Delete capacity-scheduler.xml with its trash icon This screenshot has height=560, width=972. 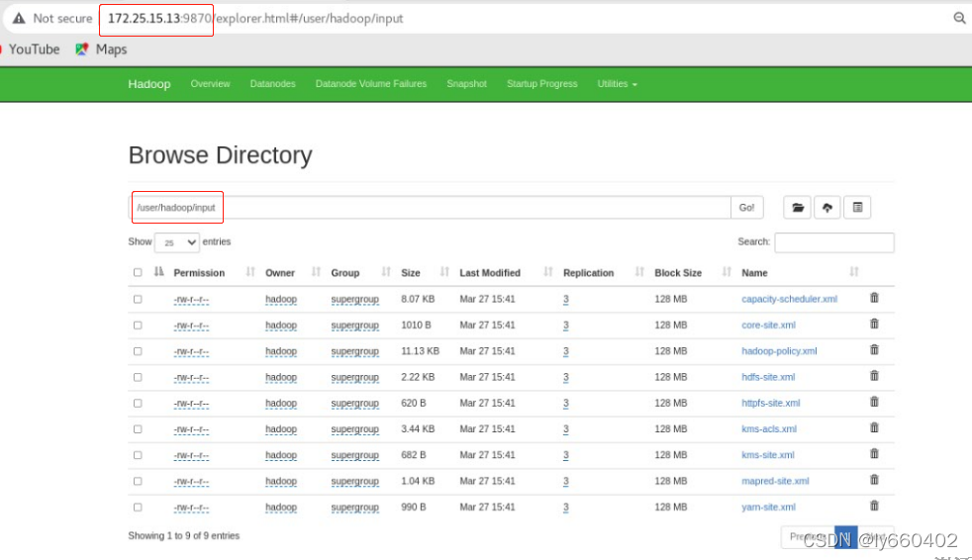[874, 298]
